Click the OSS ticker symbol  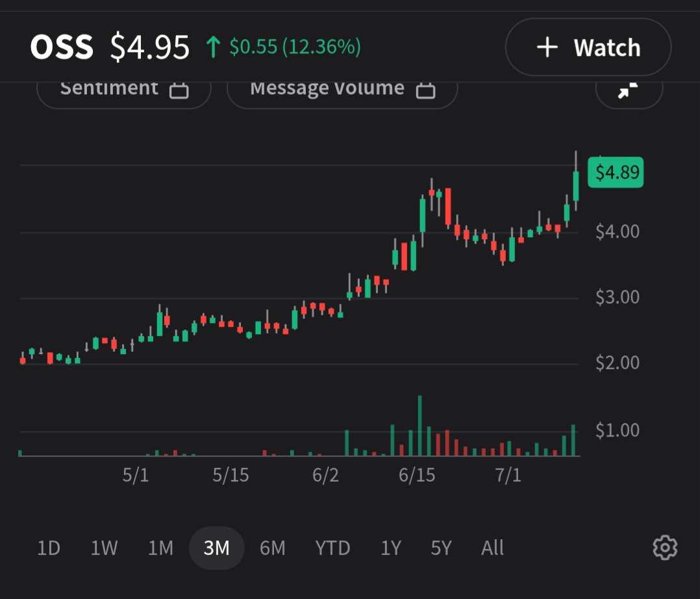62,47
